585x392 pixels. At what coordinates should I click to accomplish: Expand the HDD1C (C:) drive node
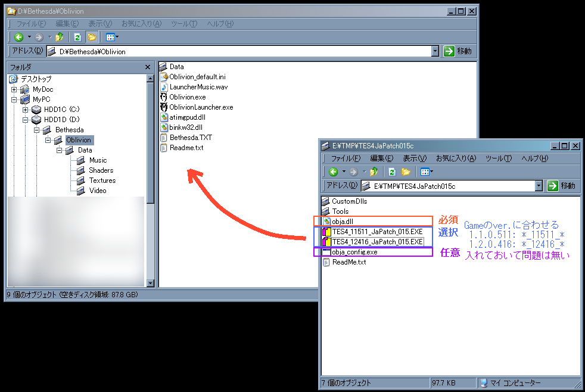(26, 110)
